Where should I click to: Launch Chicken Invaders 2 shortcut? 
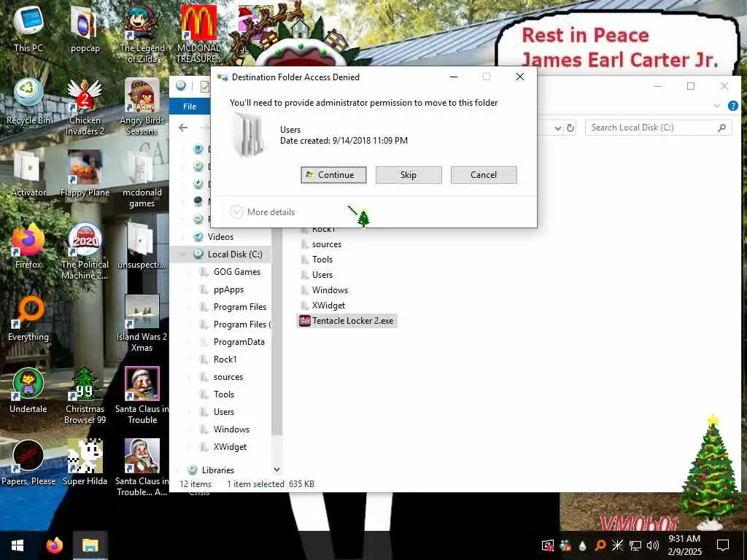tap(85, 107)
